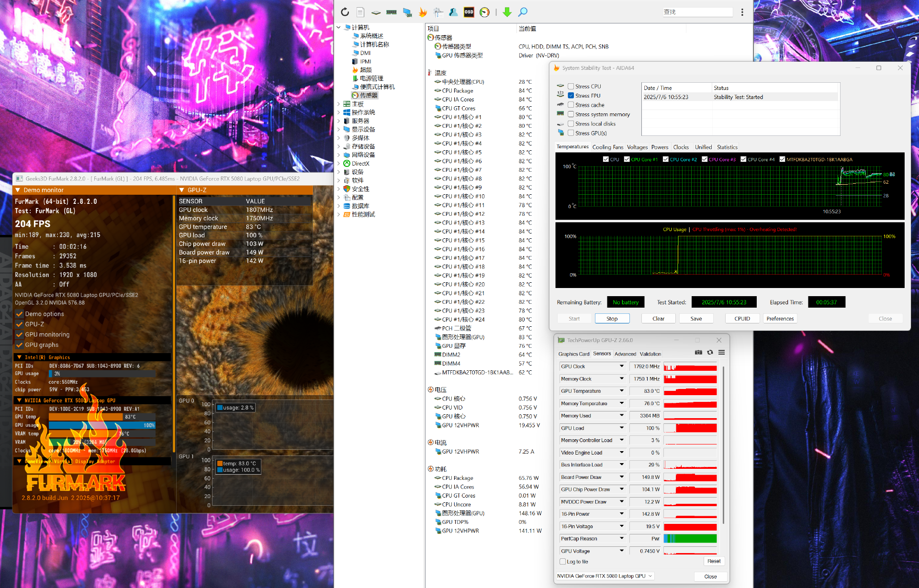
Task: Click the green download arrow icon
Action: tap(507, 12)
